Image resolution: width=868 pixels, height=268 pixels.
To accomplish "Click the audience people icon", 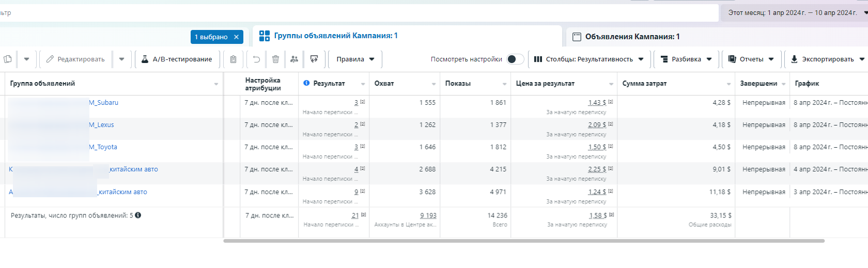I will click(x=294, y=59).
